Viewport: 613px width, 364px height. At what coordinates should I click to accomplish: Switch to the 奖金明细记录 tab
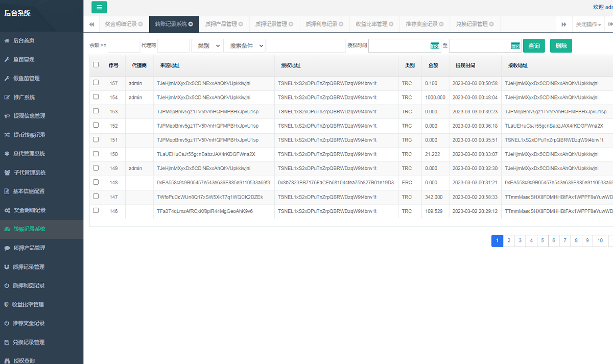(x=121, y=24)
